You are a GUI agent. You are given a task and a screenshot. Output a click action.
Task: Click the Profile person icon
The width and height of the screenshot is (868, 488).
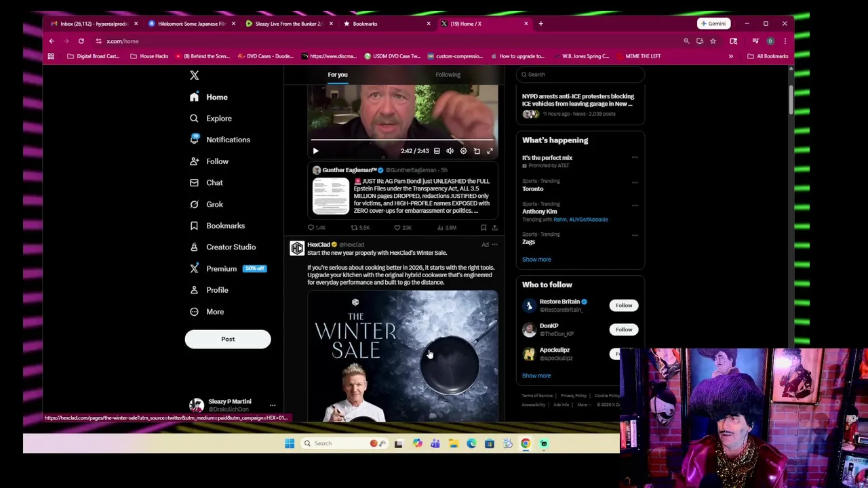[194, 290]
